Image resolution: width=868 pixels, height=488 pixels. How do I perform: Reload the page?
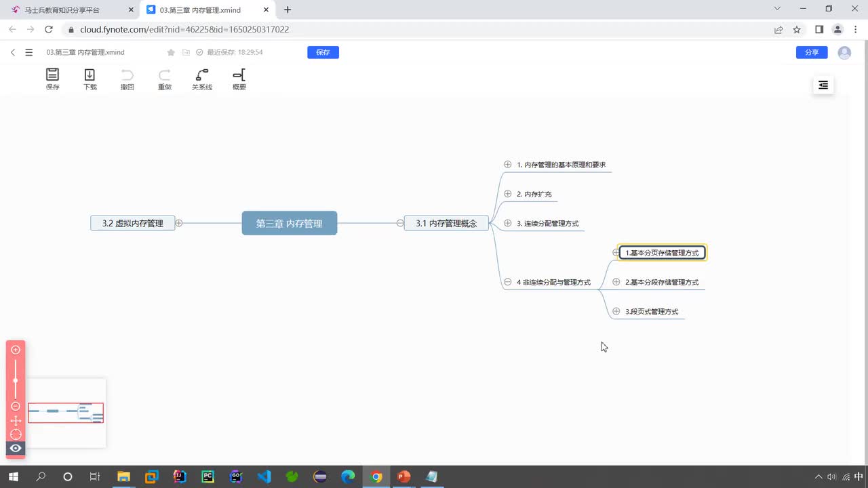[49, 30]
